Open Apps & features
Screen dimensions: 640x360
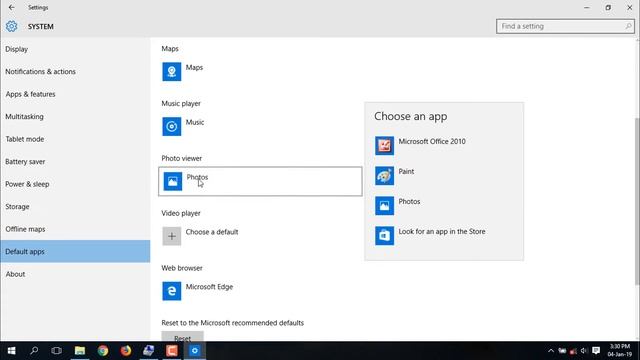75,94
